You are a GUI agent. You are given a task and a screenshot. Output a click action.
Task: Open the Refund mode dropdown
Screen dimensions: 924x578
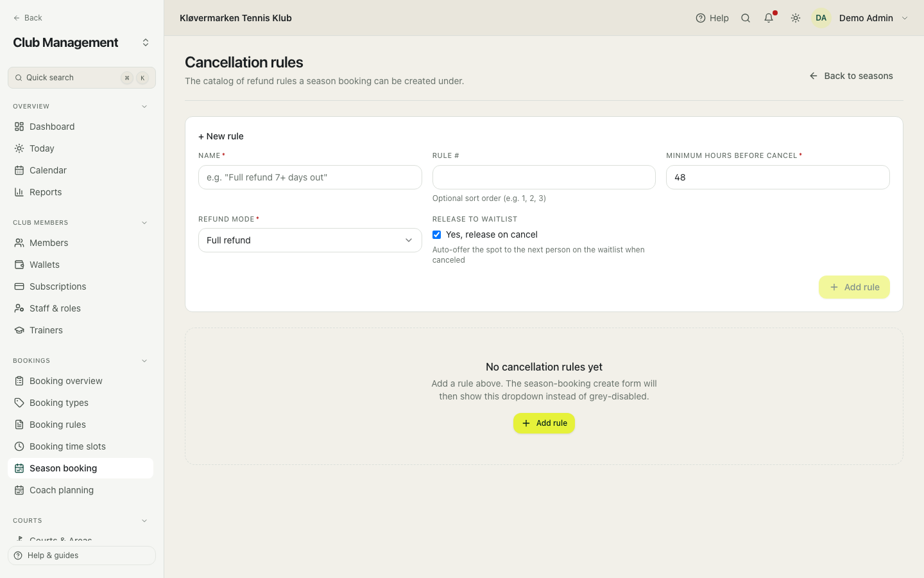pos(310,240)
